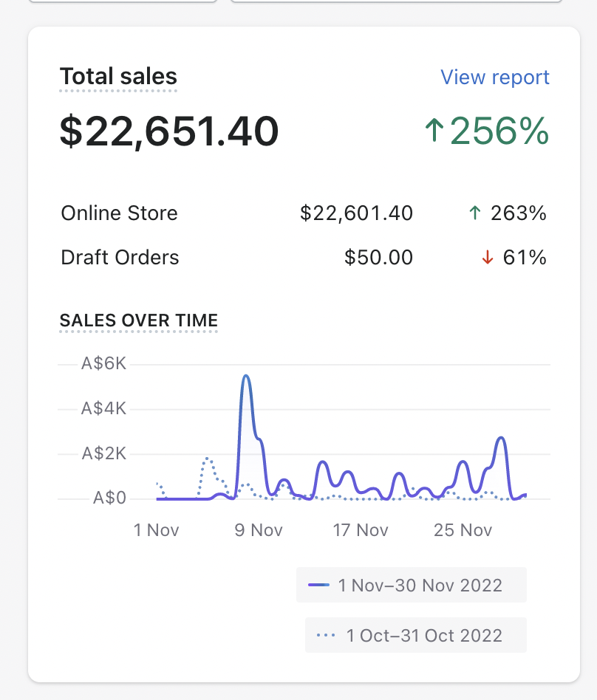Screen dimensions: 597x700
Task: Open the View report link
Action: click(495, 78)
